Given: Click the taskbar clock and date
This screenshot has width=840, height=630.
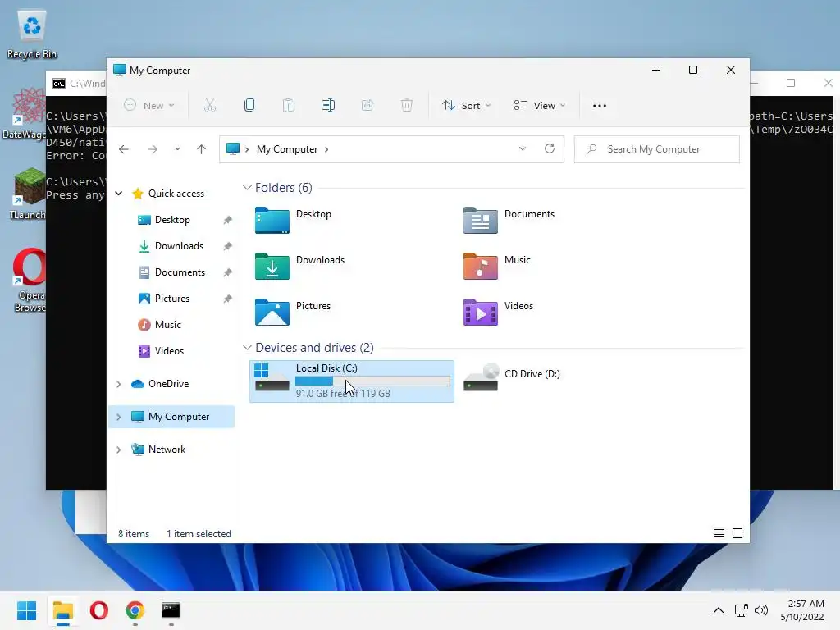Looking at the screenshot, I should coord(802,610).
